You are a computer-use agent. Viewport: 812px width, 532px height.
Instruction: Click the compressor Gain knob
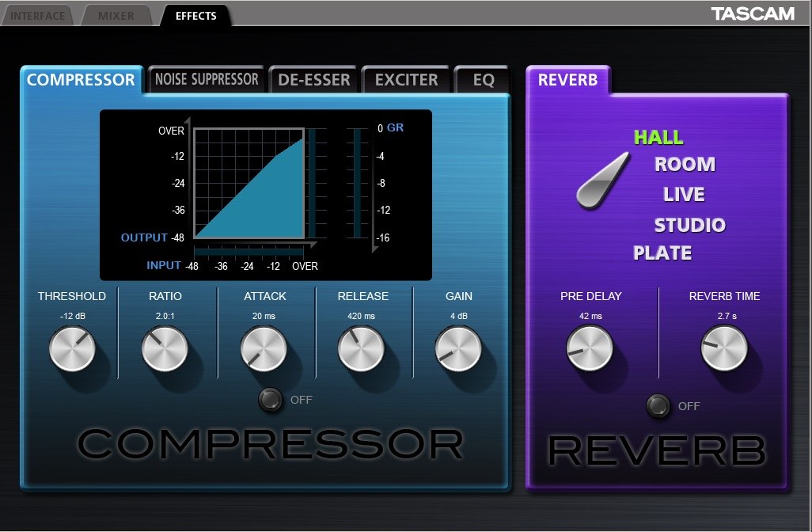click(458, 349)
